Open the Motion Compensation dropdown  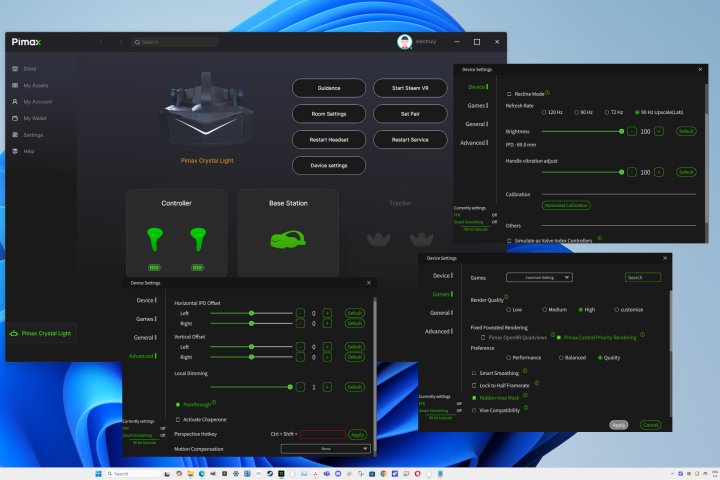(x=326, y=449)
